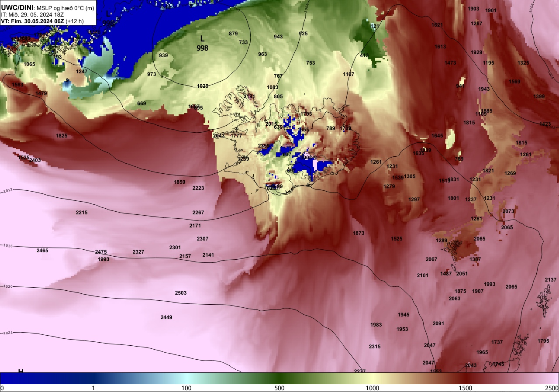Click the 1024 isobar label
Image resolution: width=559 pixels, height=392 pixels.
tap(8, 333)
